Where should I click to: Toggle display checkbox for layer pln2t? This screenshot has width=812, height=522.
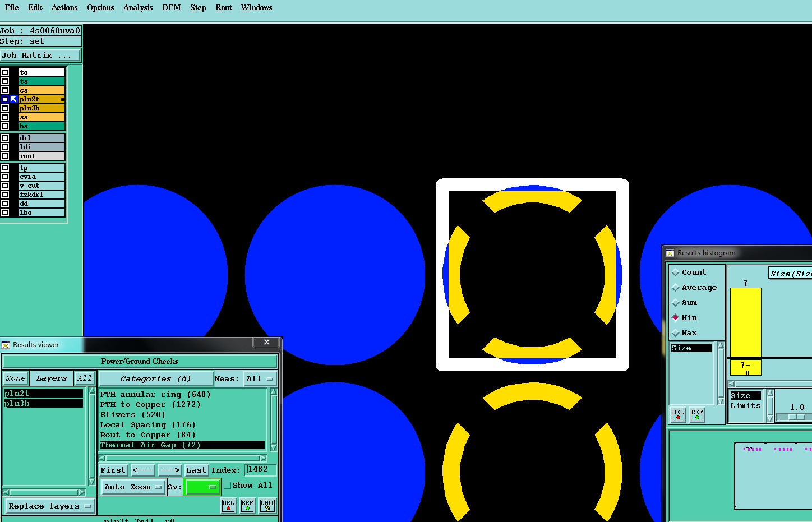click(5, 99)
